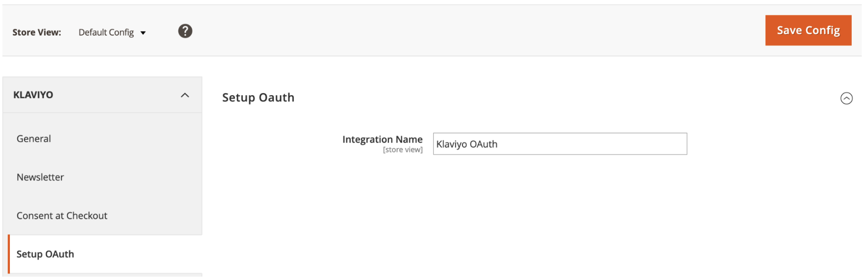Click the [store view] scope hint
868x277 pixels.
(402, 150)
